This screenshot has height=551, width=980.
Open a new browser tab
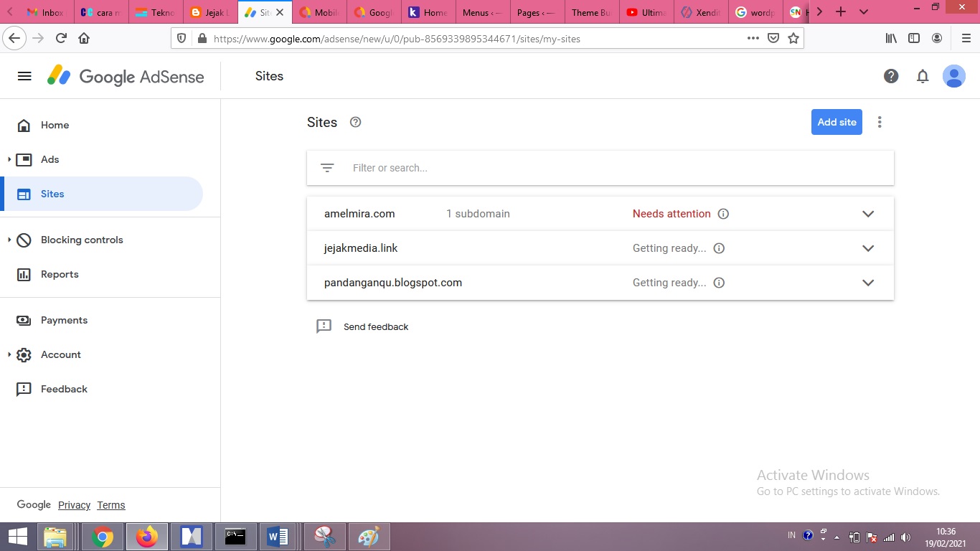tap(841, 12)
